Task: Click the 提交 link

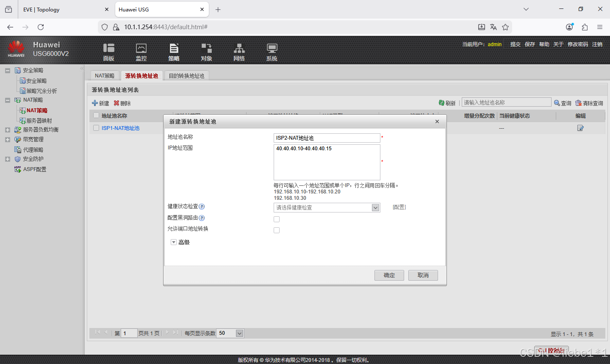Action: click(516, 44)
